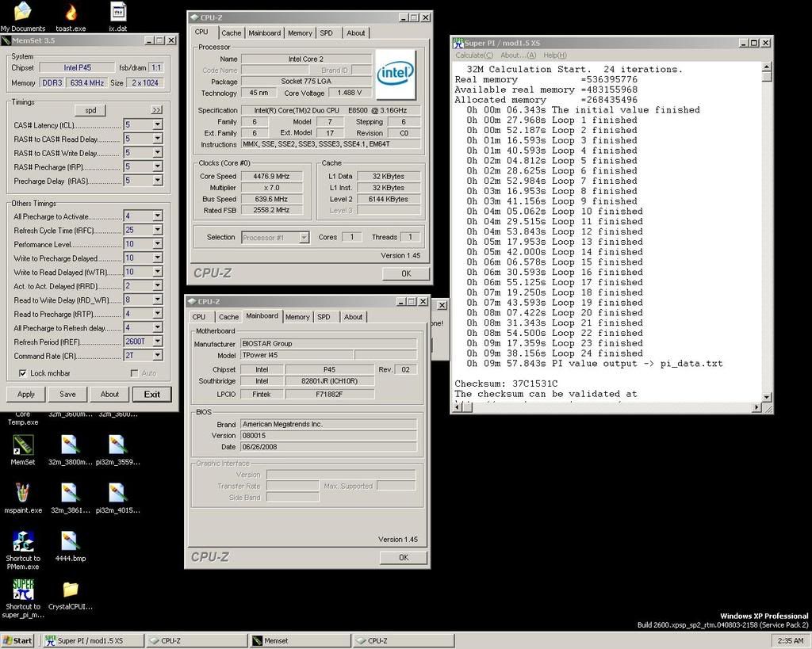Select the 4444.bmp file icon
This screenshot has width=812, height=649.
pyautogui.click(x=70, y=541)
